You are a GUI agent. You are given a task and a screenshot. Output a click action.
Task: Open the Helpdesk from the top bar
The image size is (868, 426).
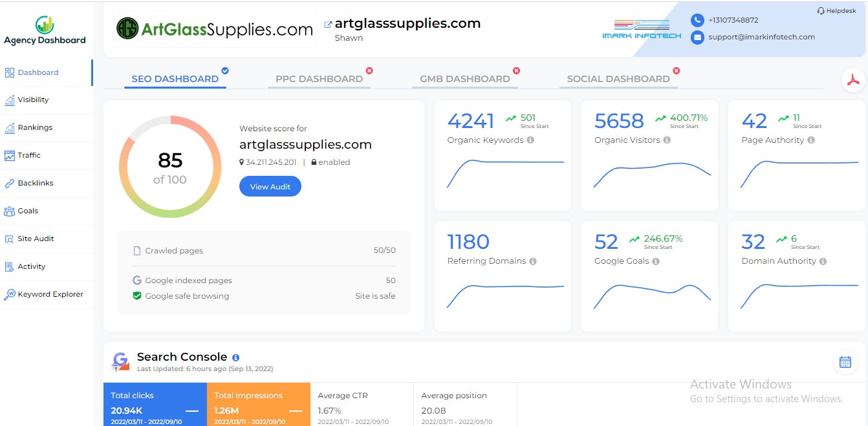click(x=836, y=10)
